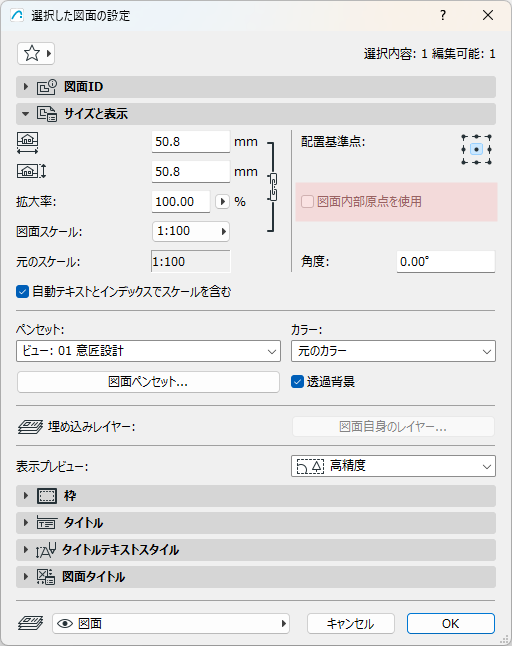
Task: Click the 埋め込みレイヤー: label
Action: point(91,427)
